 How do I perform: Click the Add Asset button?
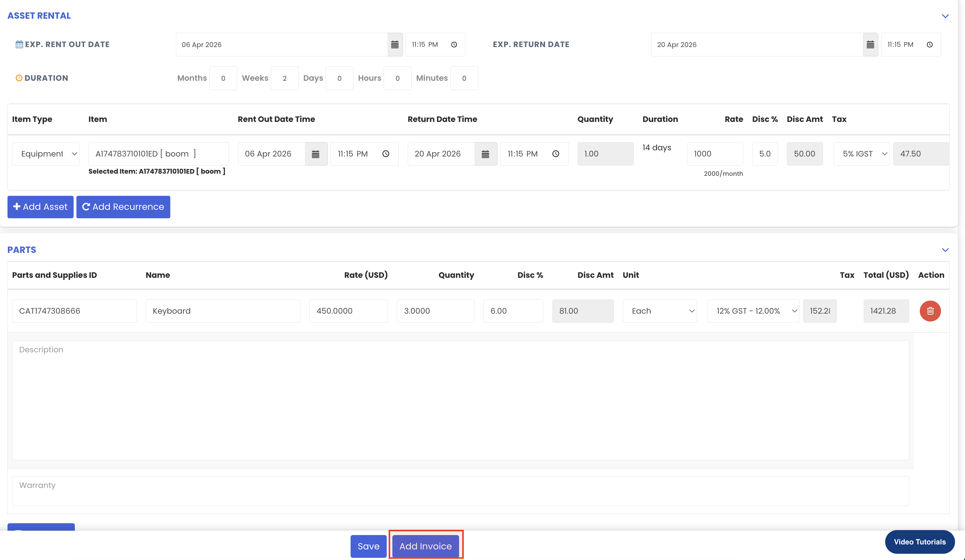[41, 207]
